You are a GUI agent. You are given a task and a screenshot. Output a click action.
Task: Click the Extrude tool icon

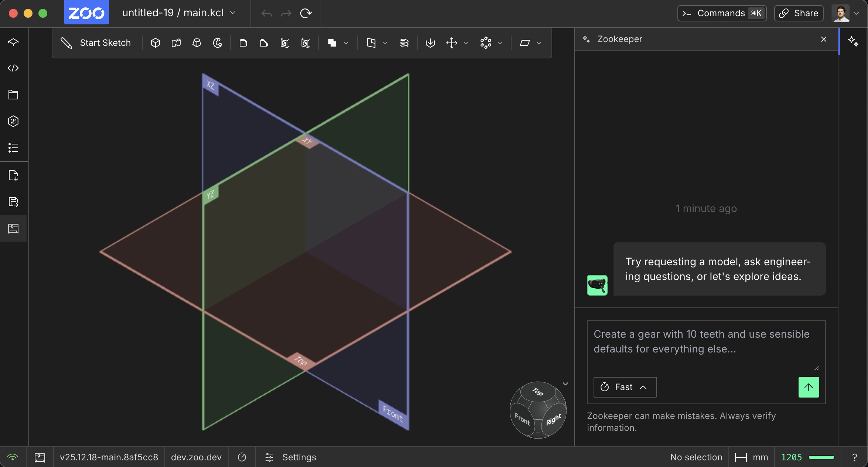[x=156, y=43]
